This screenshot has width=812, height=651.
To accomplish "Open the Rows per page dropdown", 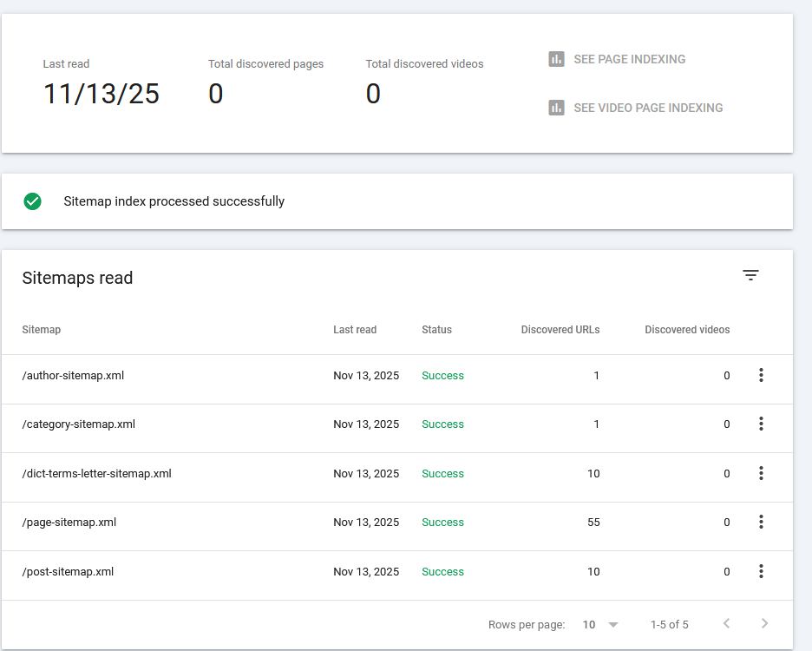I will coord(600,625).
